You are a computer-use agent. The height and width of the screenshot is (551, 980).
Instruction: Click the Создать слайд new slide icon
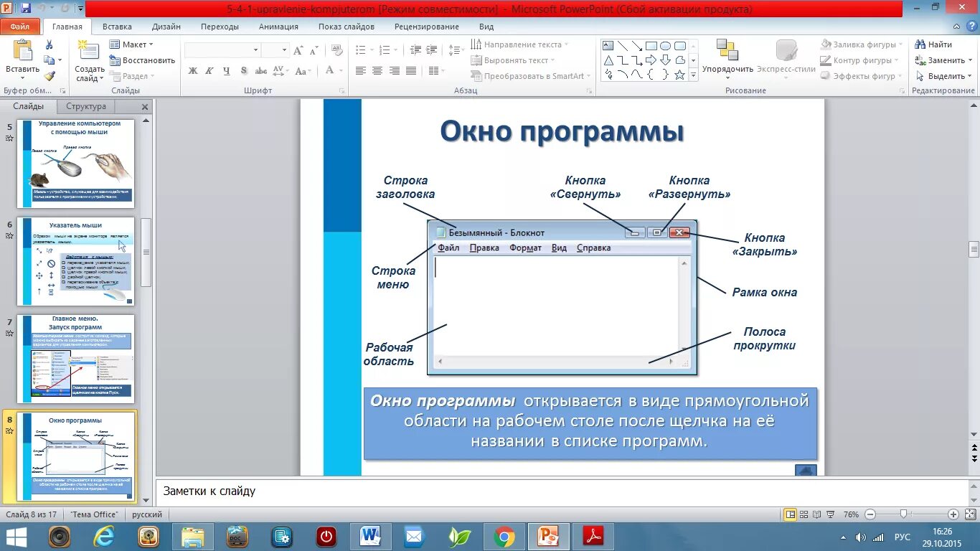[x=89, y=51]
